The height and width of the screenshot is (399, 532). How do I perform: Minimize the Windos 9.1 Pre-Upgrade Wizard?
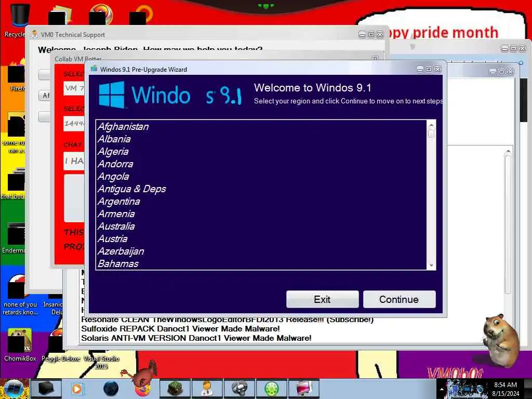(x=420, y=69)
